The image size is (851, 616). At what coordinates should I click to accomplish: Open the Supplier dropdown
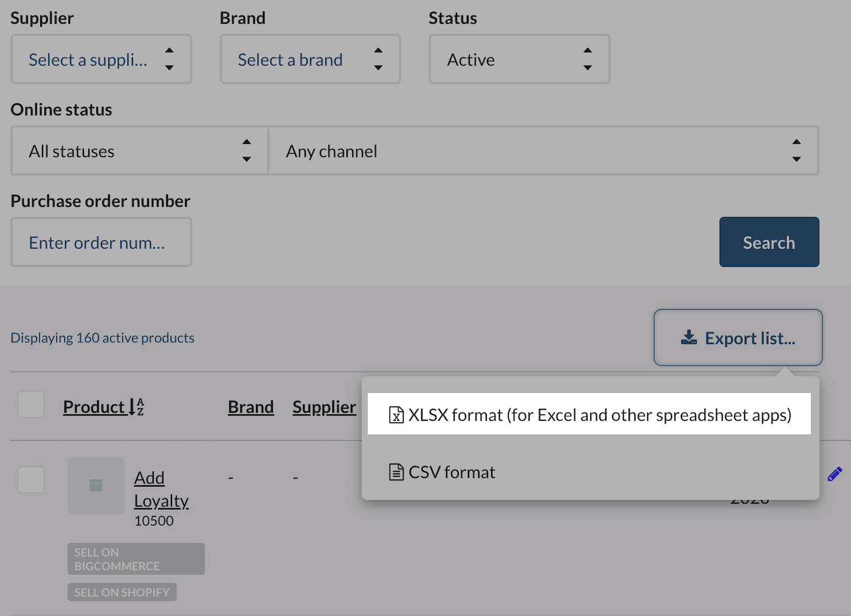101,59
